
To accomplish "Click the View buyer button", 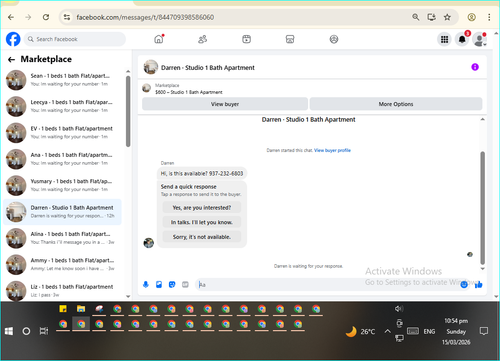I will tap(225, 104).
